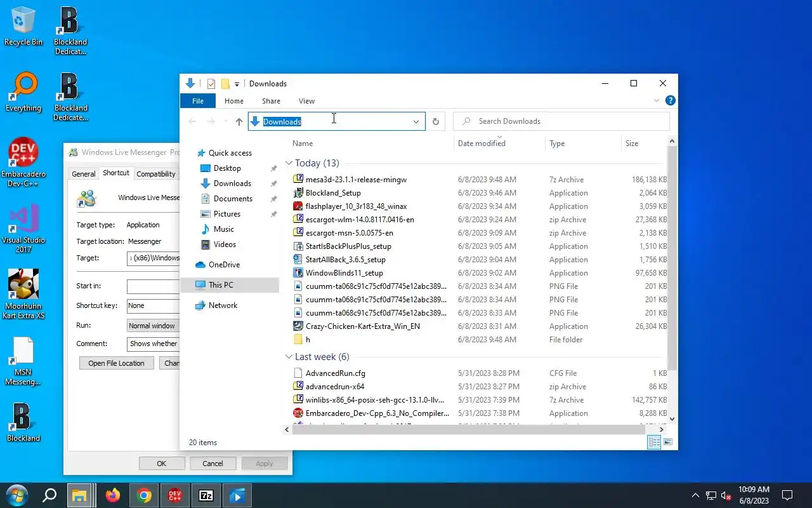
Task: Switch to Details view layout icon
Action: point(654,442)
